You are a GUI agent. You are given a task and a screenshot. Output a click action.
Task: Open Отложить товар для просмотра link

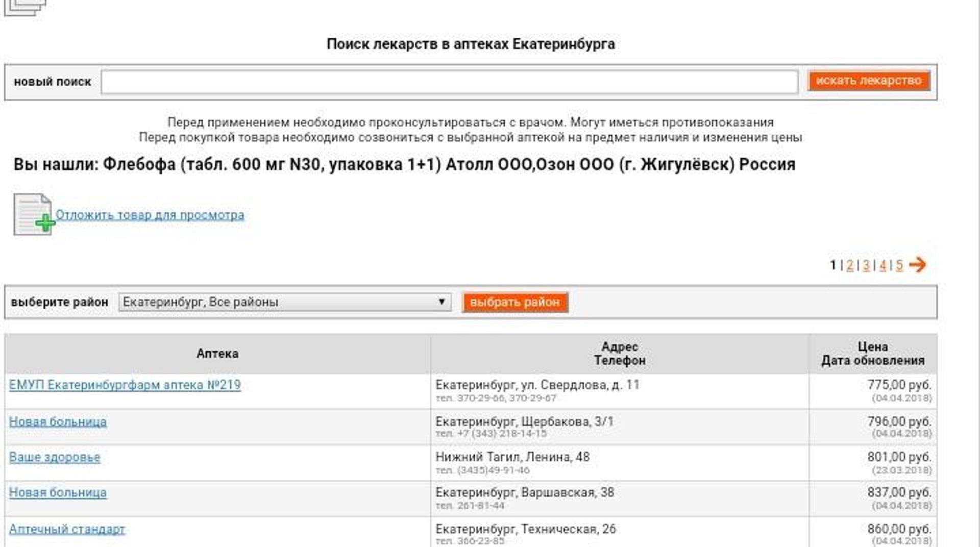(x=150, y=215)
